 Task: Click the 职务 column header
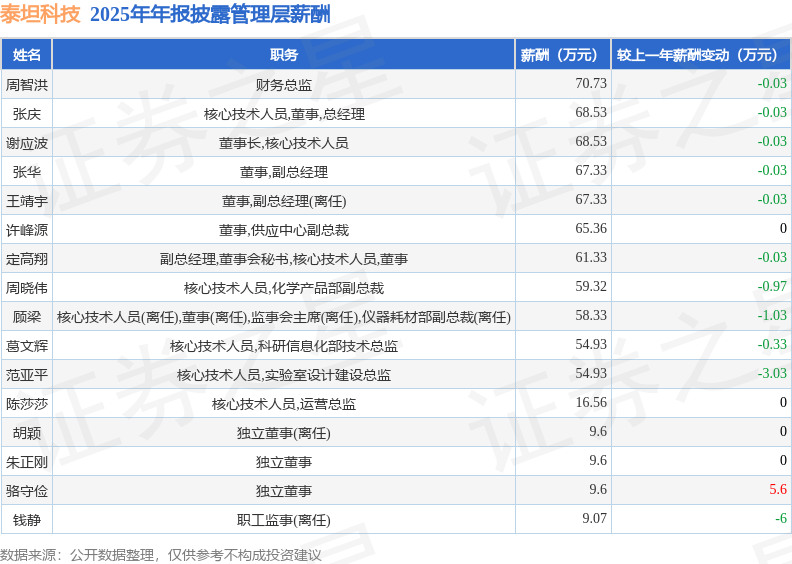pyautogui.click(x=283, y=55)
